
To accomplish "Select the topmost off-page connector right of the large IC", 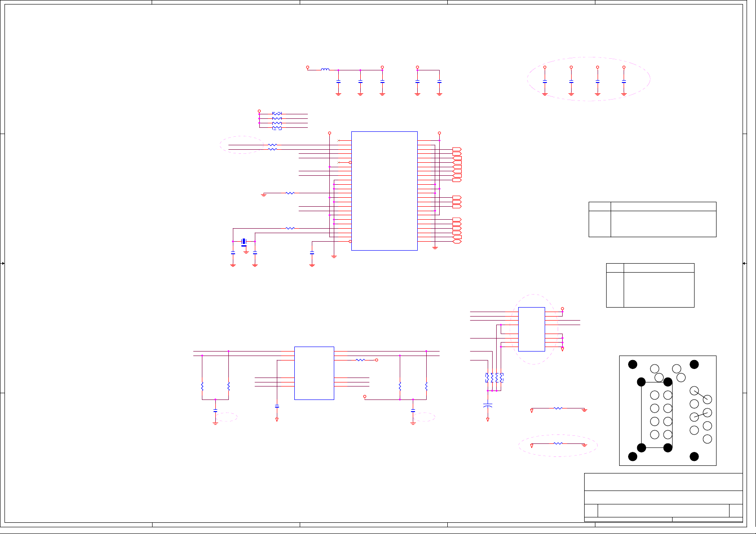I will (457, 149).
